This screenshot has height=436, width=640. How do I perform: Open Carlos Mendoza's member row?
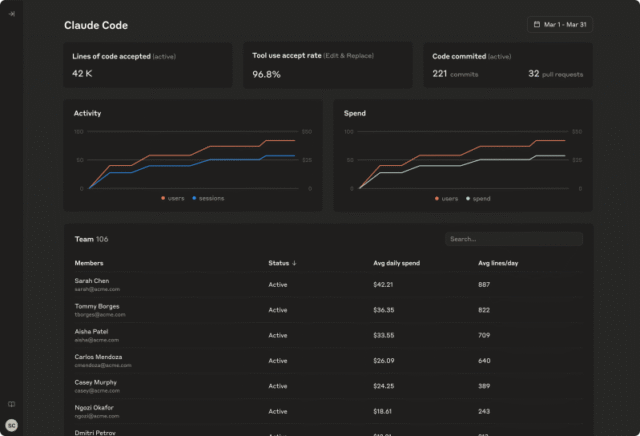(329, 360)
